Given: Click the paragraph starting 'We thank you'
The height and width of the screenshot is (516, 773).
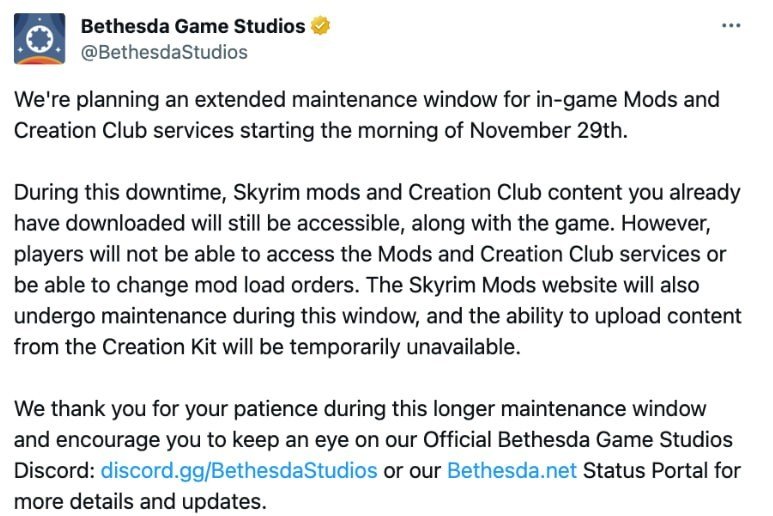Looking at the screenshot, I should [x=378, y=455].
